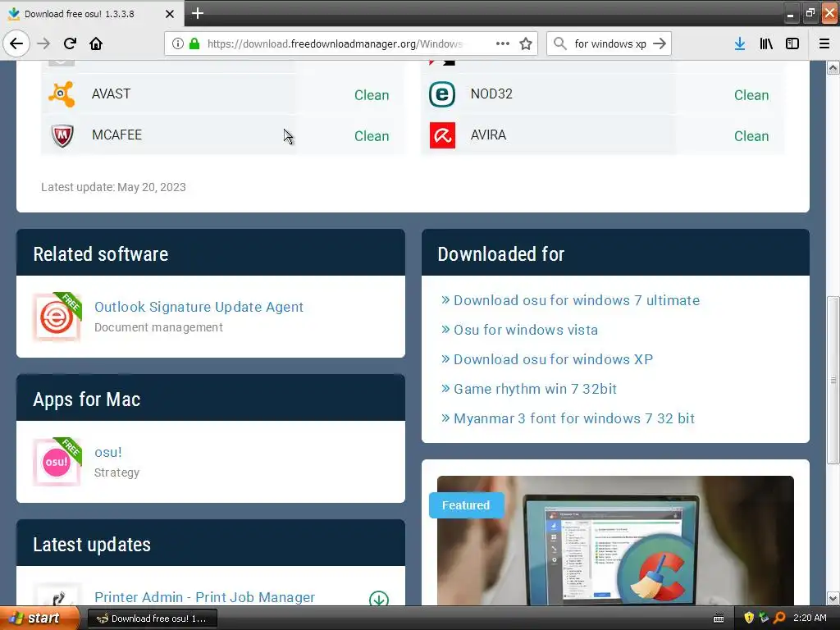Open the osu! Mac app link

(108, 452)
